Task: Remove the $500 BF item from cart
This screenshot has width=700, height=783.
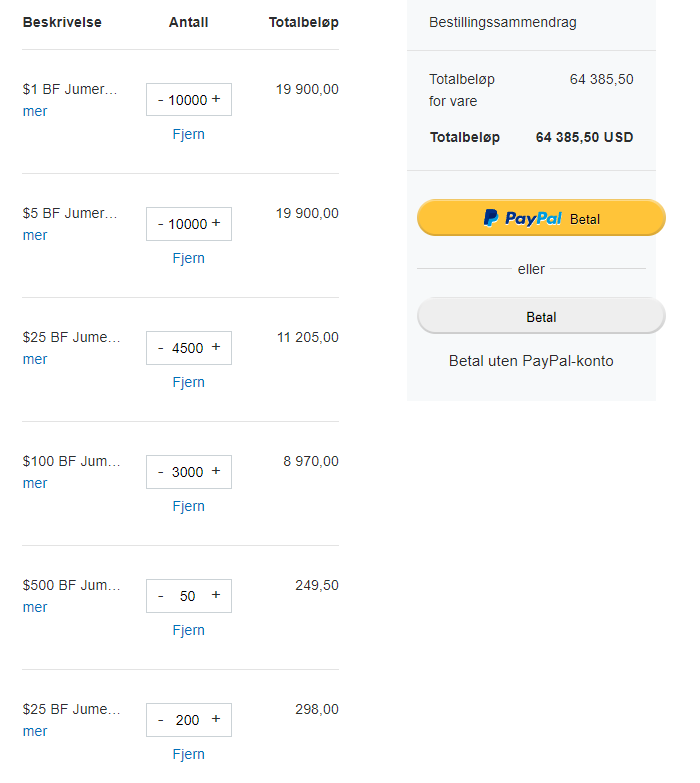Action: (x=188, y=630)
